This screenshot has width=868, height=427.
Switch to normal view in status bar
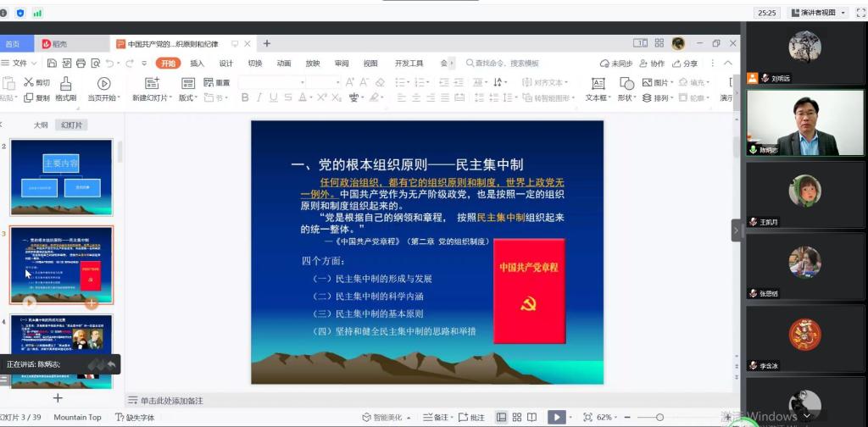[x=501, y=417]
